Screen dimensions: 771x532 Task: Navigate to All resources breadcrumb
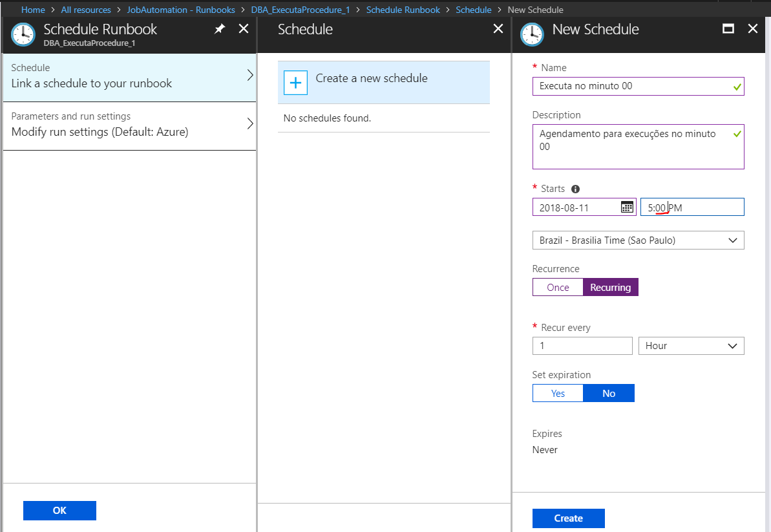(x=86, y=10)
